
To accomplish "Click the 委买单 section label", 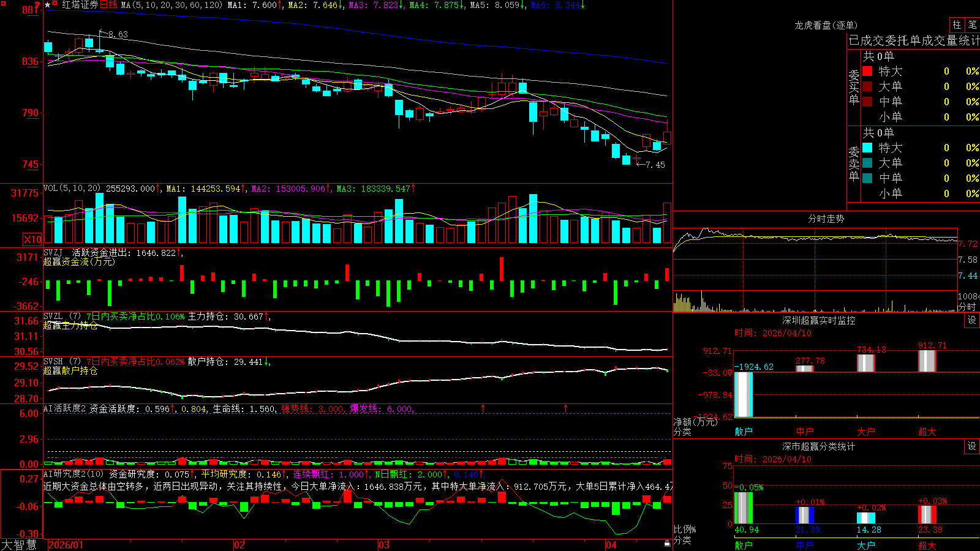I will pyautogui.click(x=854, y=87).
